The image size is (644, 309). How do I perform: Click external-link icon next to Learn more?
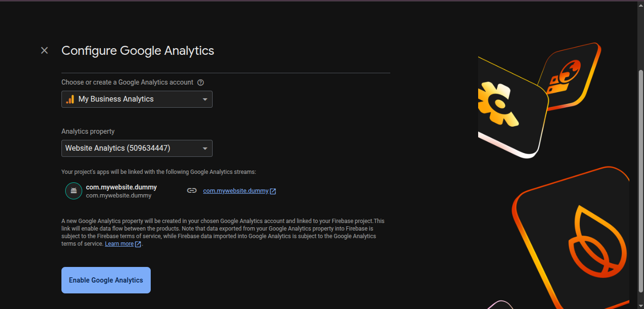pyautogui.click(x=138, y=244)
